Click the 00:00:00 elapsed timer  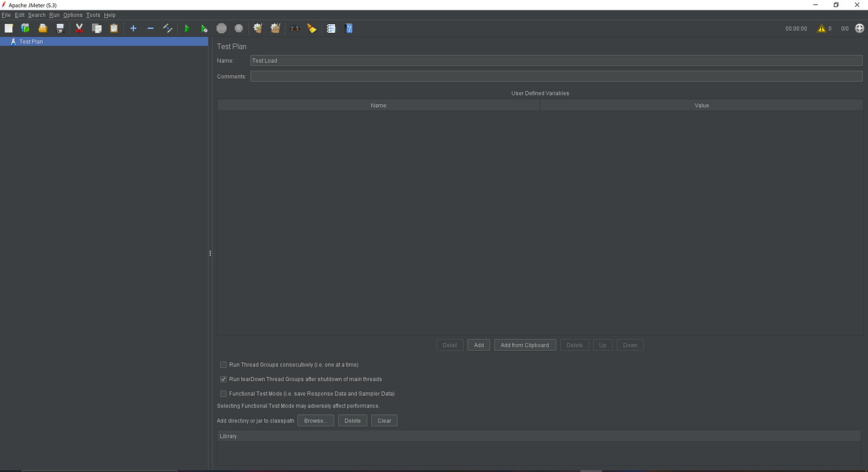coord(796,29)
